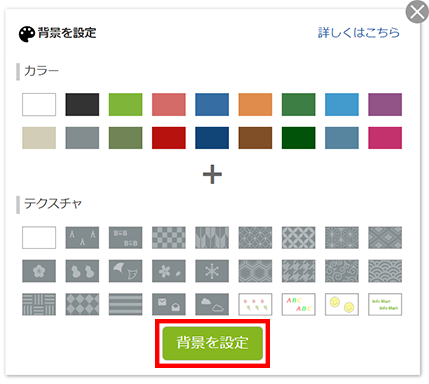Image resolution: width=429 pixels, height=384 pixels.
Task: Choose the orange color swatch
Action: click(255, 105)
